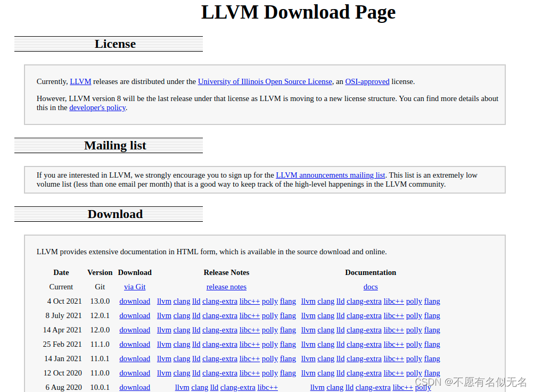
Task: Open the developer's policy link
Action: coord(97,107)
